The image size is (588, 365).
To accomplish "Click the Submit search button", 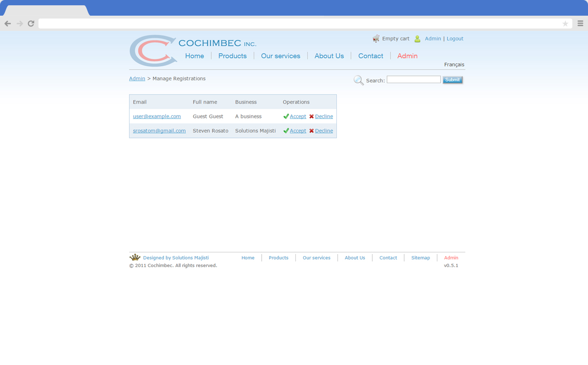I will pyautogui.click(x=452, y=79).
